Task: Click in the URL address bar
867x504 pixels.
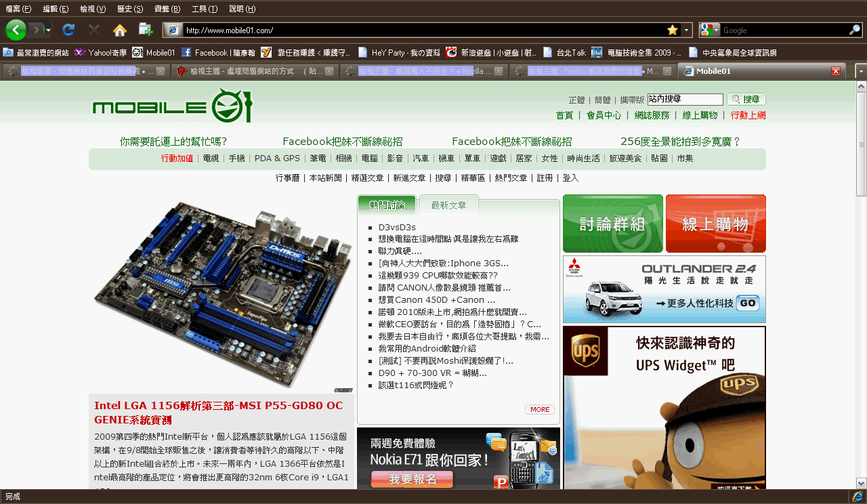Action: pos(423,30)
